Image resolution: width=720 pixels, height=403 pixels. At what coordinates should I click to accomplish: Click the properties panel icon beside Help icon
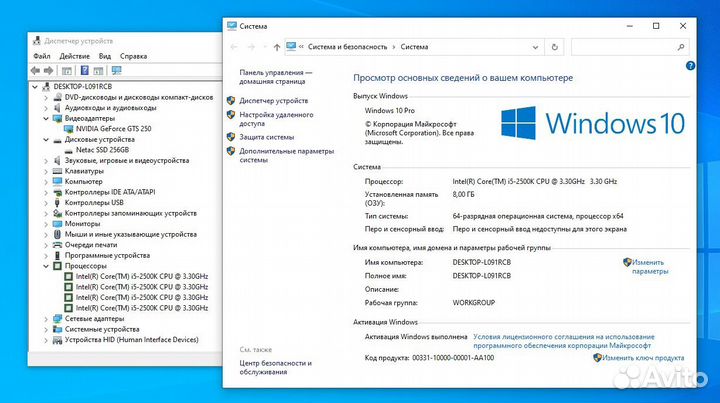coord(98,71)
